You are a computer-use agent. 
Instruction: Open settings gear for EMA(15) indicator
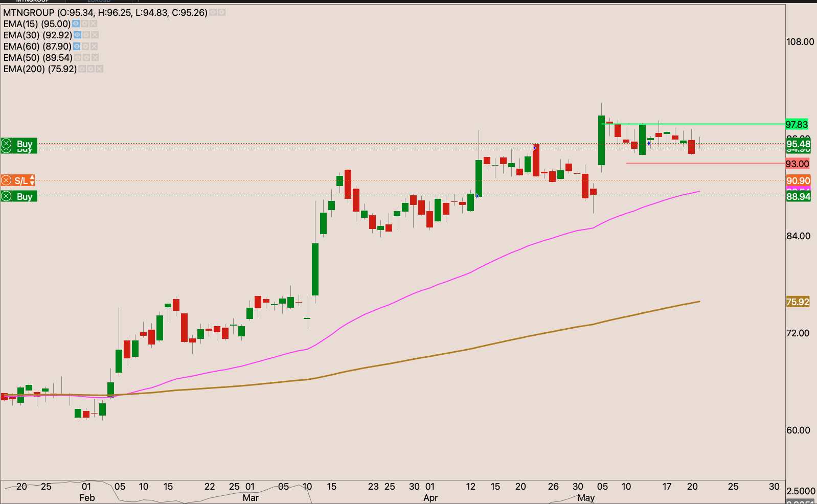coord(85,24)
